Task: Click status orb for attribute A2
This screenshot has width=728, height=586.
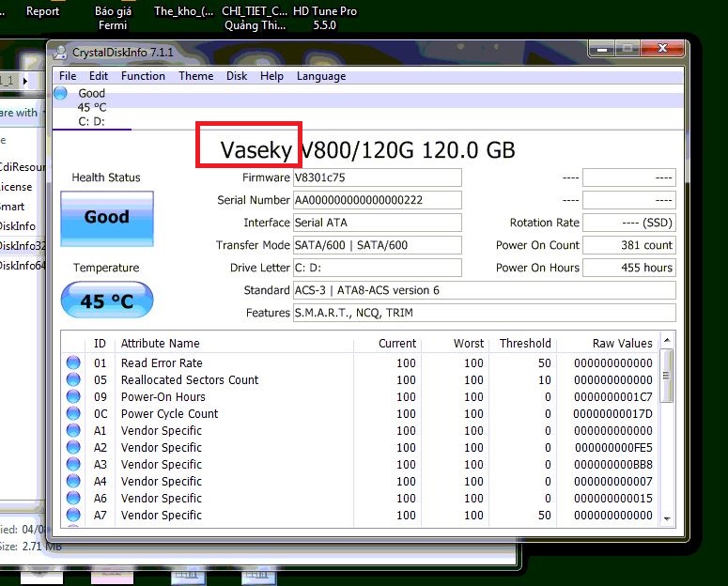Action: 73,447
